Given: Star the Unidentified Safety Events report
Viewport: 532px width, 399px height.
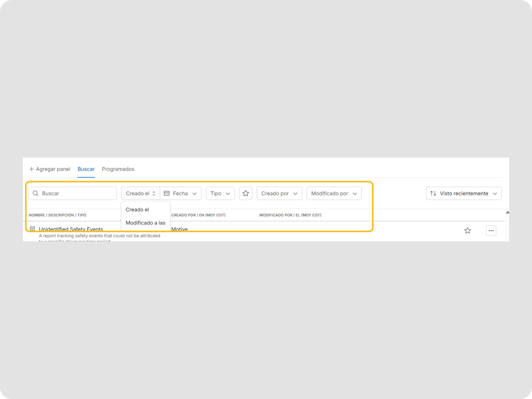Looking at the screenshot, I should click(467, 231).
